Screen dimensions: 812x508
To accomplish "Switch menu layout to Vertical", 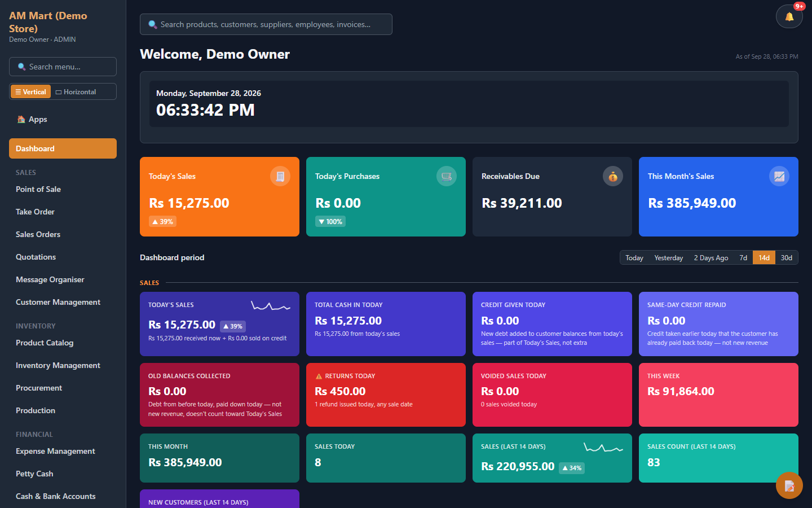I will tap(30, 91).
